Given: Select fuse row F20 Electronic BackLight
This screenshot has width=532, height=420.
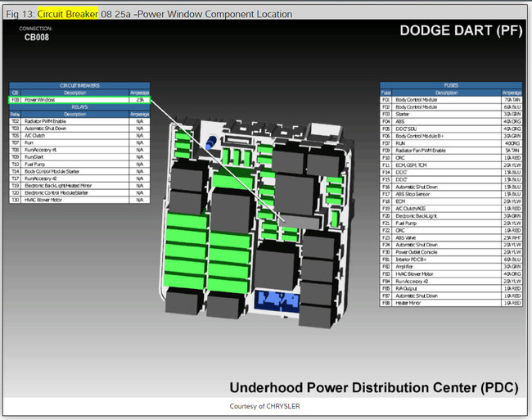Looking at the screenshot, I should click(x=451, y=216).
